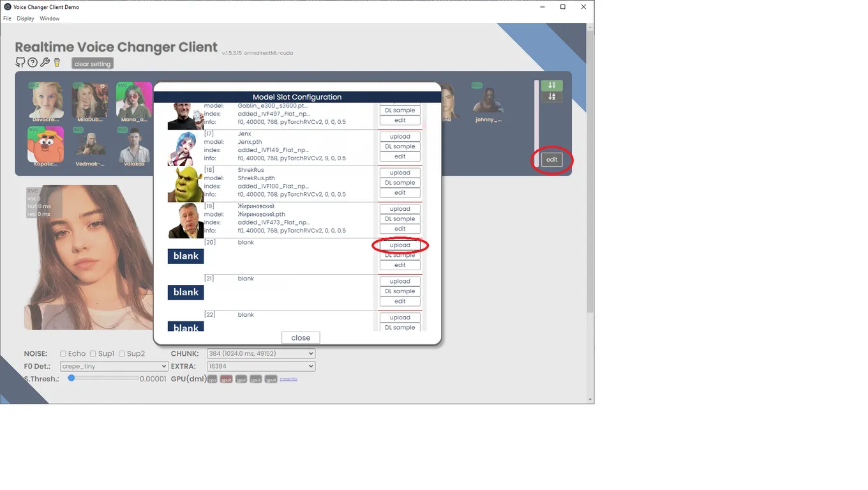Click DL sample for blank slot 21

400,291
